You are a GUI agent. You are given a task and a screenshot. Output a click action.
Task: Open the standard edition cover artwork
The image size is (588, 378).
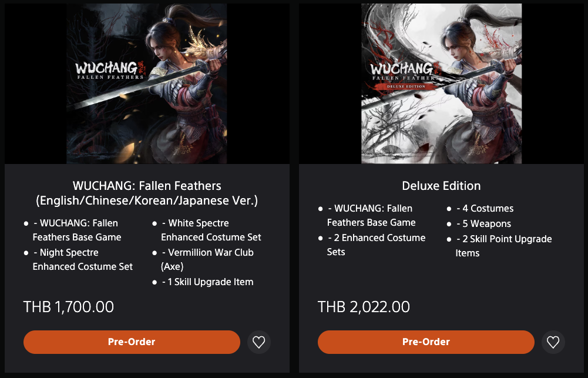(x=147, y=83)
